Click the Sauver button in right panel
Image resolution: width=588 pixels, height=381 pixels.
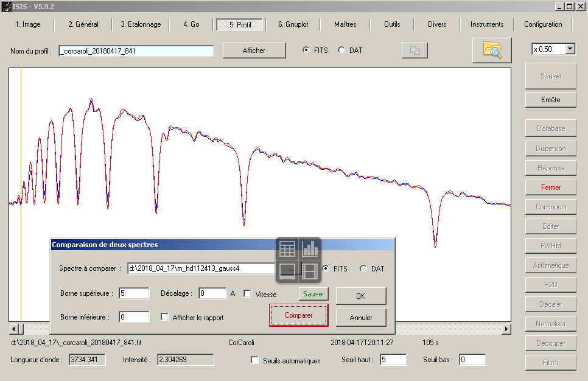click(550, 76)
